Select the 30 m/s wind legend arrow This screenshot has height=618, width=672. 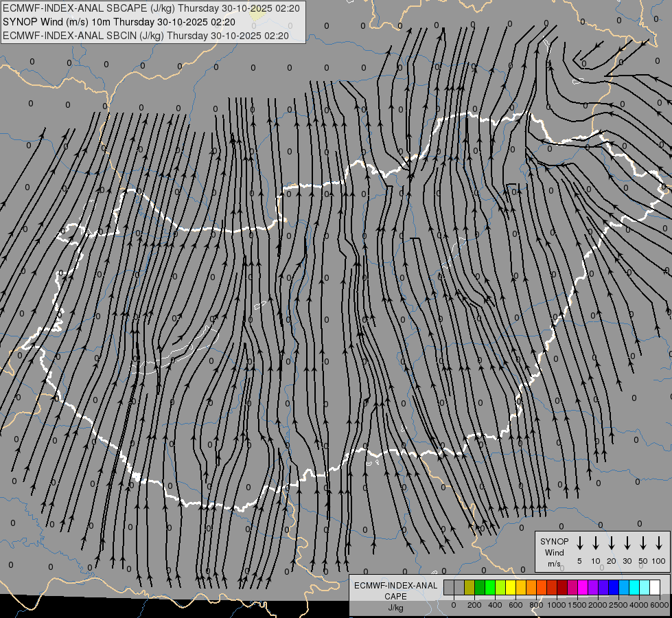(x=627, y=543)
